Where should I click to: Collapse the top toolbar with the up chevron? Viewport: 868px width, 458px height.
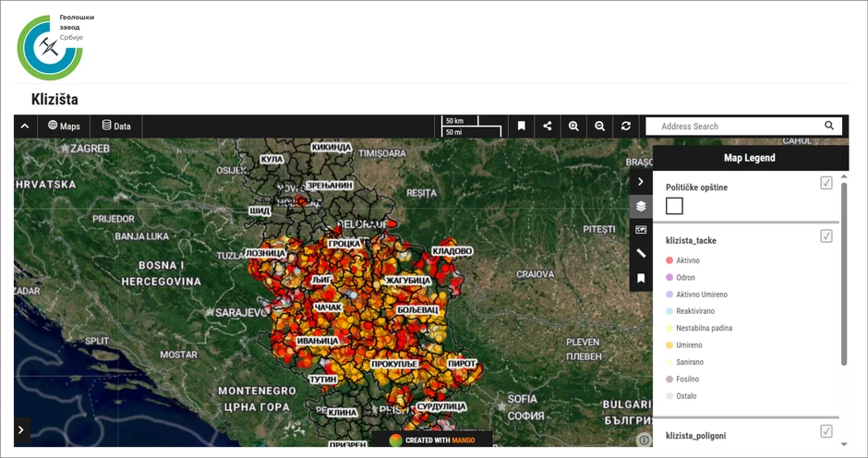pos(25,127)
